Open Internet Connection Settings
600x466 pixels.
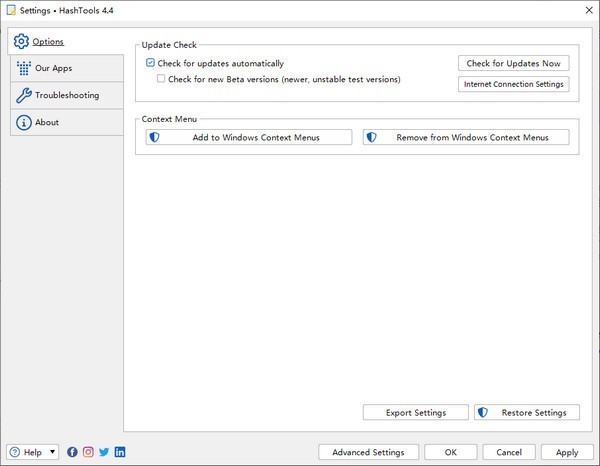[x=513, y=84]
